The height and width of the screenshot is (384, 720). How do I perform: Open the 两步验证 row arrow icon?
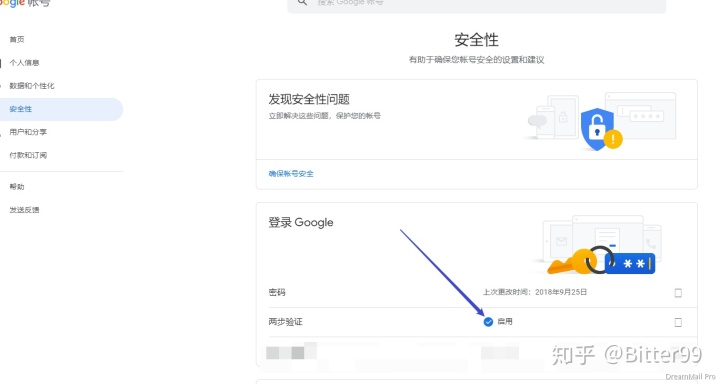tap(678, 322)
